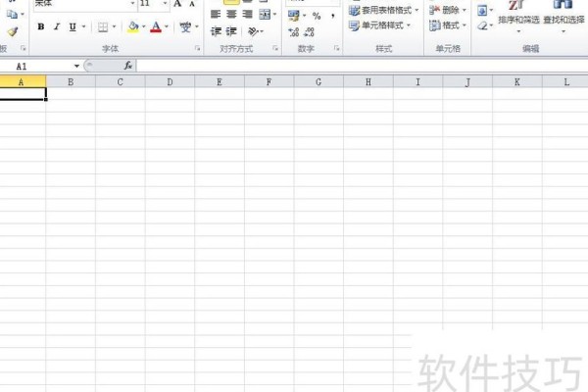Select the Format Painter brush
The height and width of the screenshot is (392, 588).
tap(13, 31)
